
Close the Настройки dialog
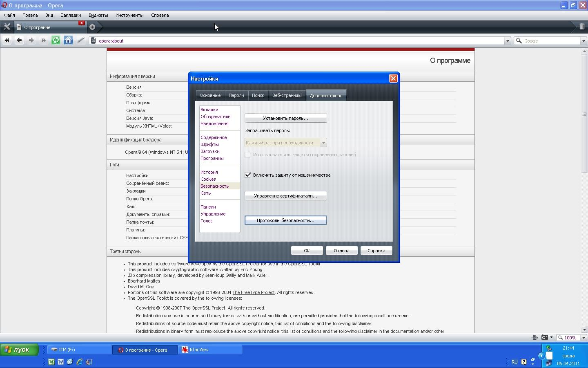393,78
